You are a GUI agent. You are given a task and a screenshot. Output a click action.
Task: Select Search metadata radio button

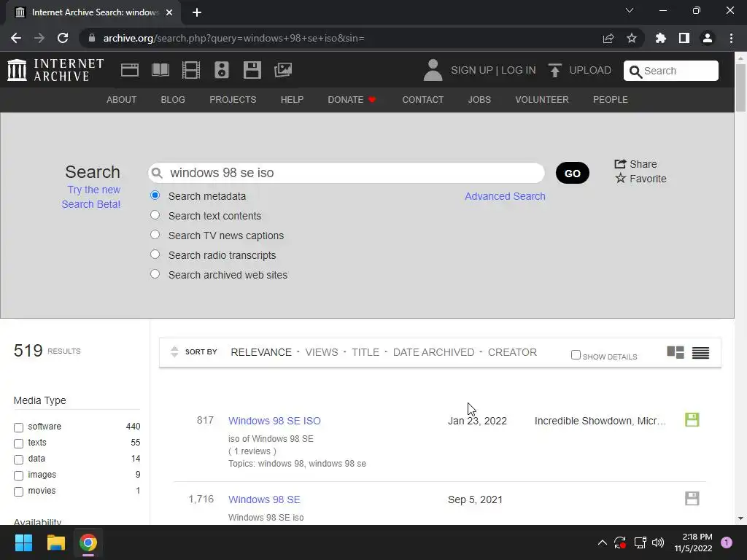pos(155,195)
